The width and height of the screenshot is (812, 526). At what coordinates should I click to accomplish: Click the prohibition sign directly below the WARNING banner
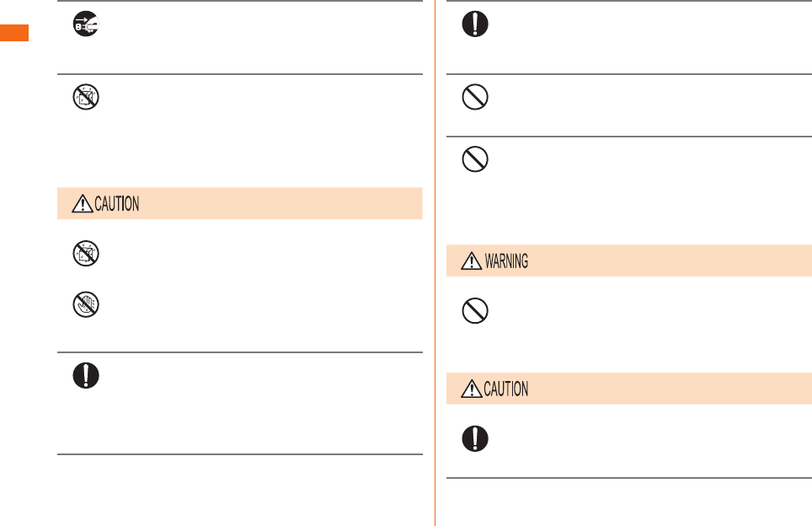click(475, 311)
